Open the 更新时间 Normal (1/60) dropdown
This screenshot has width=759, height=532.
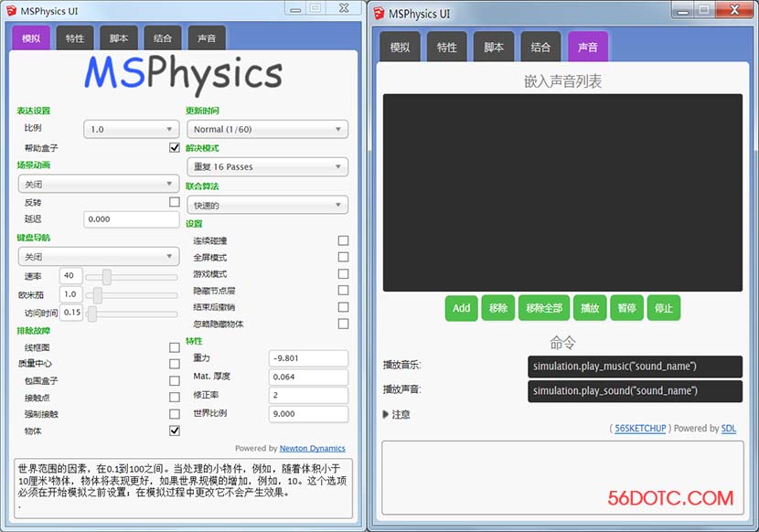point(267,130)
